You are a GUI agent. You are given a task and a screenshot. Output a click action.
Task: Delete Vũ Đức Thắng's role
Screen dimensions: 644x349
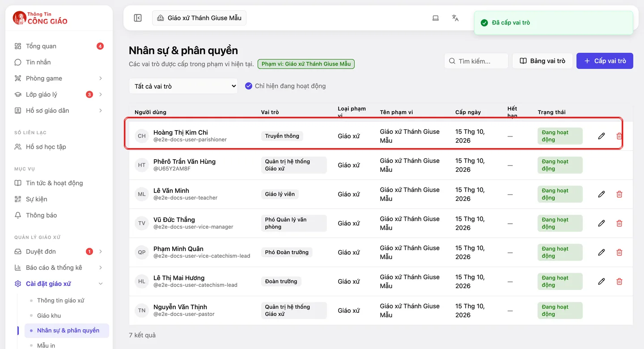pos(619,223)
